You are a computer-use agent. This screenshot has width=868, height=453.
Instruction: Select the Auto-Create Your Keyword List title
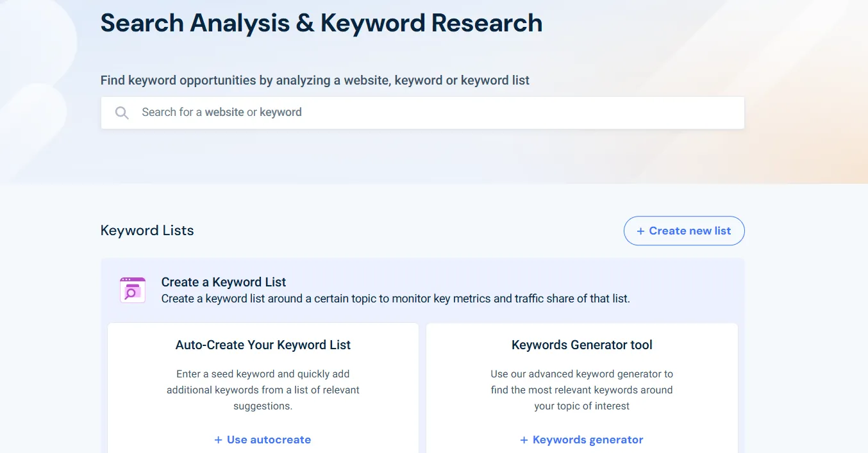click(x=263, y=345)
